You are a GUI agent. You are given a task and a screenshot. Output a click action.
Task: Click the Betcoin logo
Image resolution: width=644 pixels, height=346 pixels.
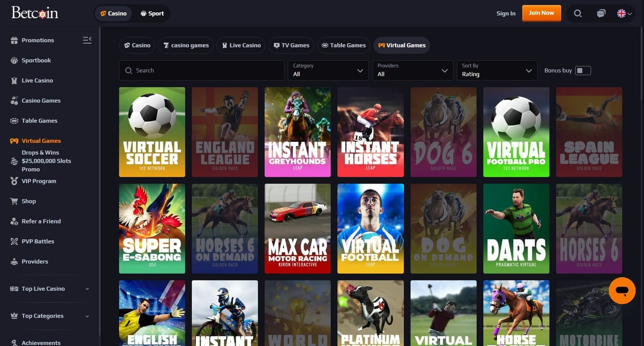[x=35, y=13]
